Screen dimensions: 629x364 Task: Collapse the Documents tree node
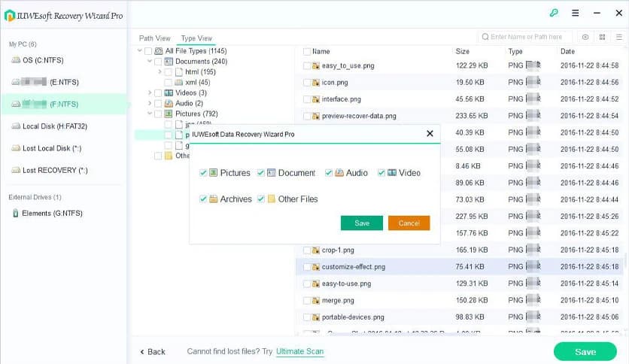(150, 61)
